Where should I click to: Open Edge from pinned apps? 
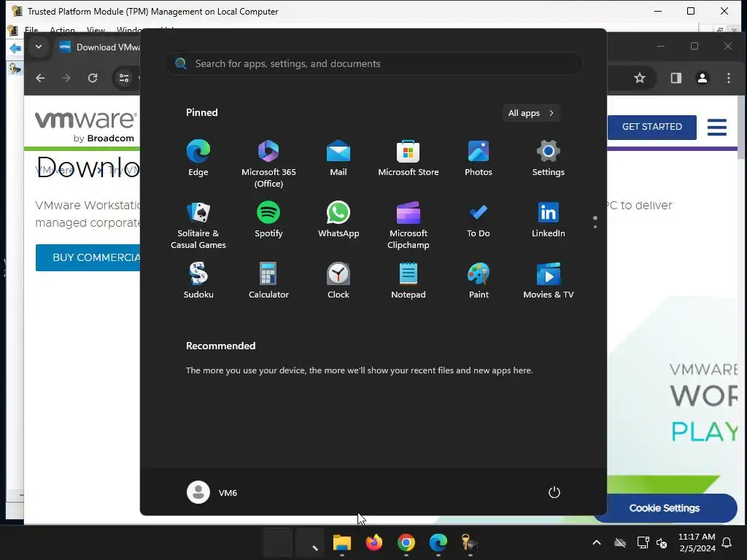198,158
